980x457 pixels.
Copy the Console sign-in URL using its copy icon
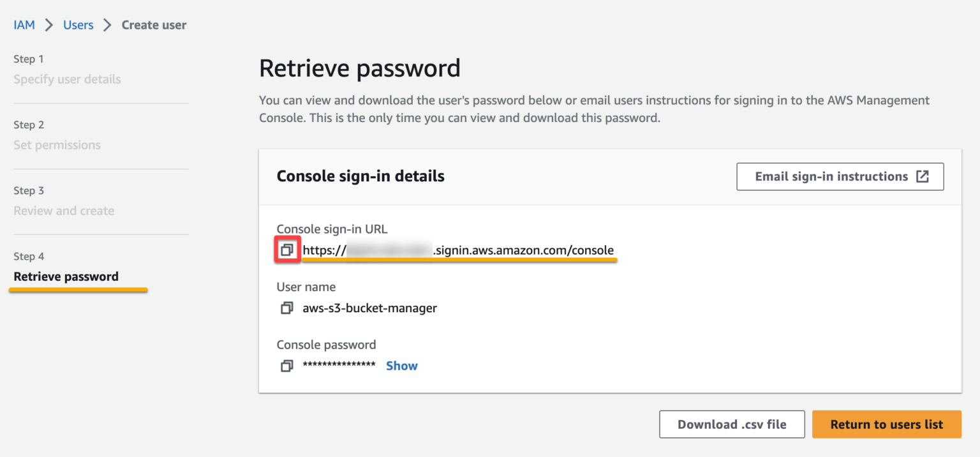click(286, 250)
